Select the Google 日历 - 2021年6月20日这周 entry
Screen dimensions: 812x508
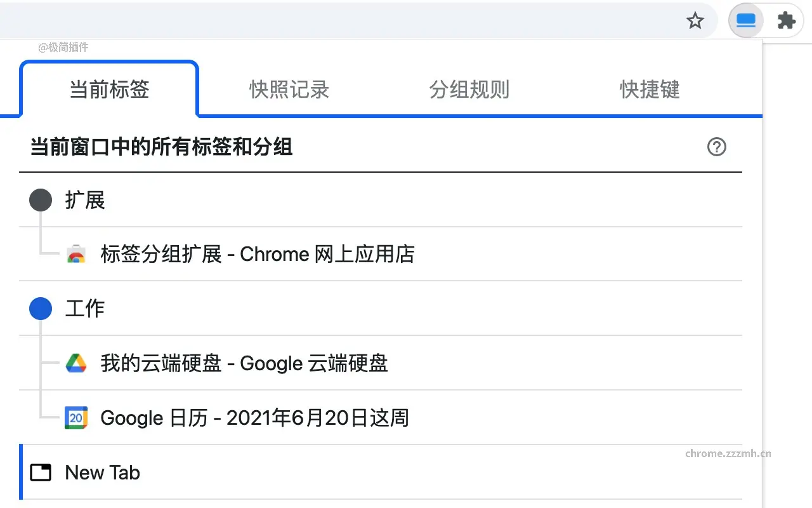point(254,418)
